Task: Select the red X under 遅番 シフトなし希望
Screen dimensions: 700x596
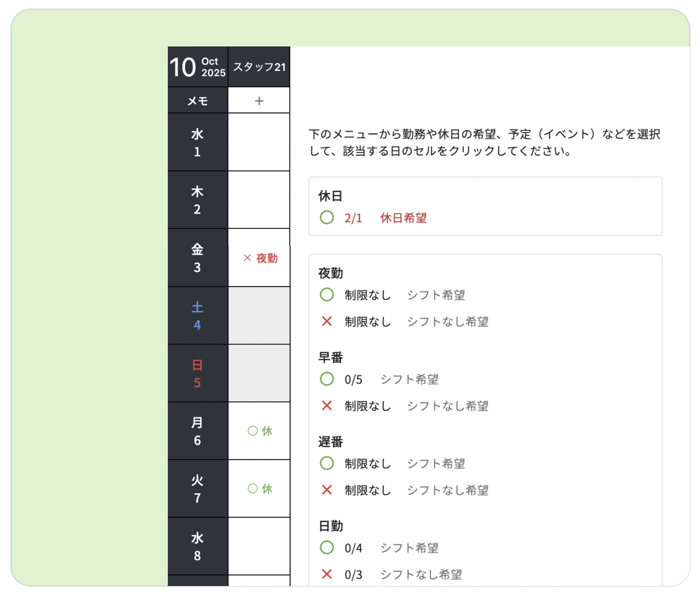Action: pyautogui.click(x=326, y=490)
